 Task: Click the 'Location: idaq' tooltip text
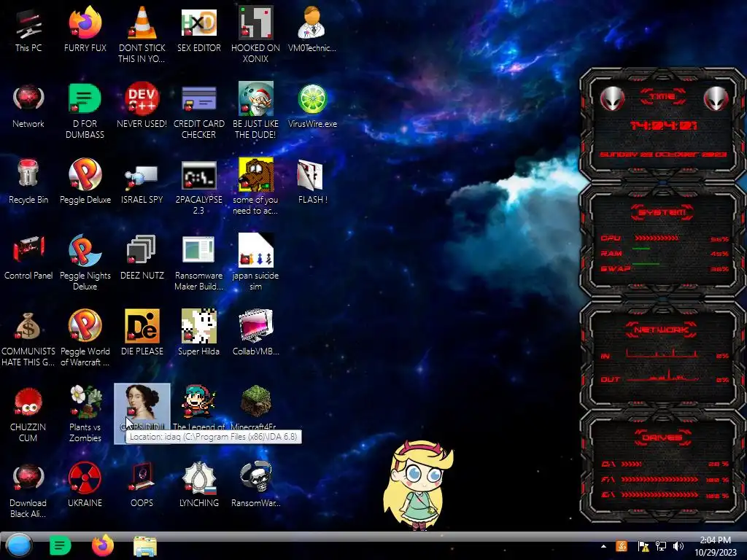(214, 437)
